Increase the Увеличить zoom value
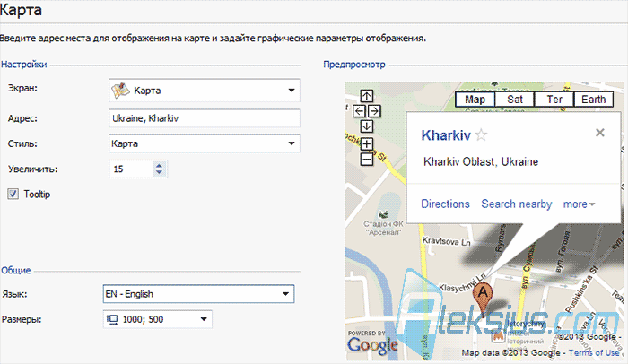The image size is (628, 364). (159, 165)
